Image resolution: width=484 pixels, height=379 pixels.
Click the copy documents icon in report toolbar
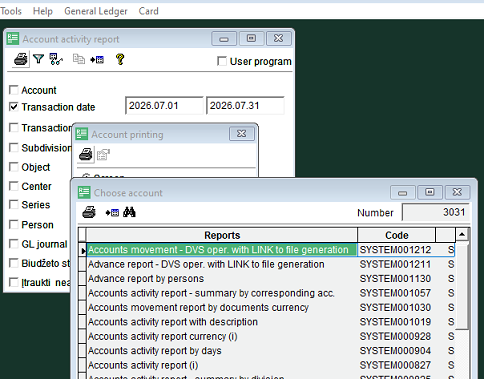click(x=79, y=59)
